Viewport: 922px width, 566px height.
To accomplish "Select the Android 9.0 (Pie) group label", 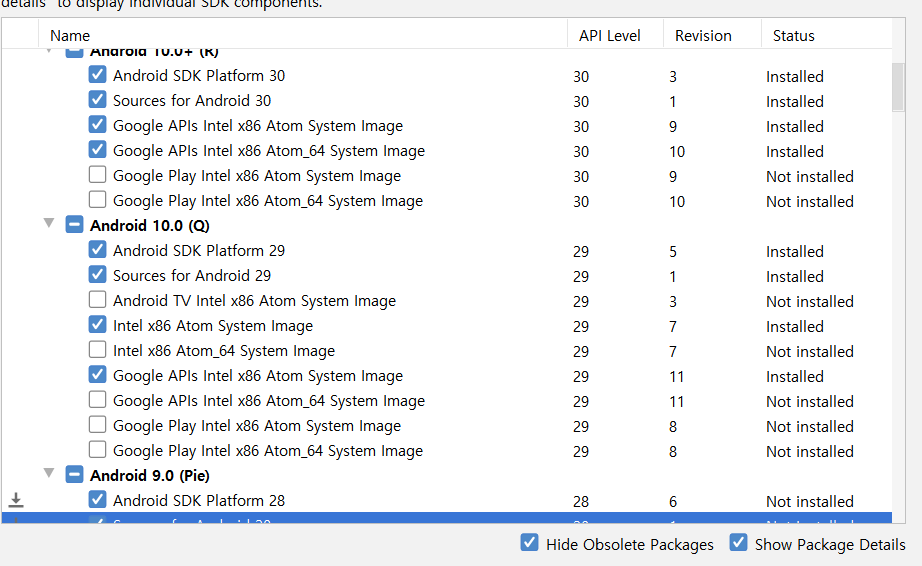I will click(149, 475).
